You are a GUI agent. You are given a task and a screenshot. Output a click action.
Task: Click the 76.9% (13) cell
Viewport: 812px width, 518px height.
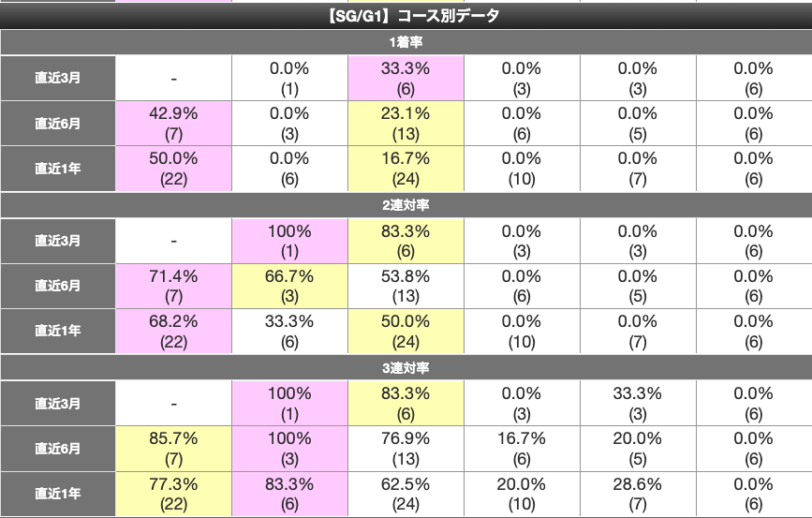coord(405,449)
